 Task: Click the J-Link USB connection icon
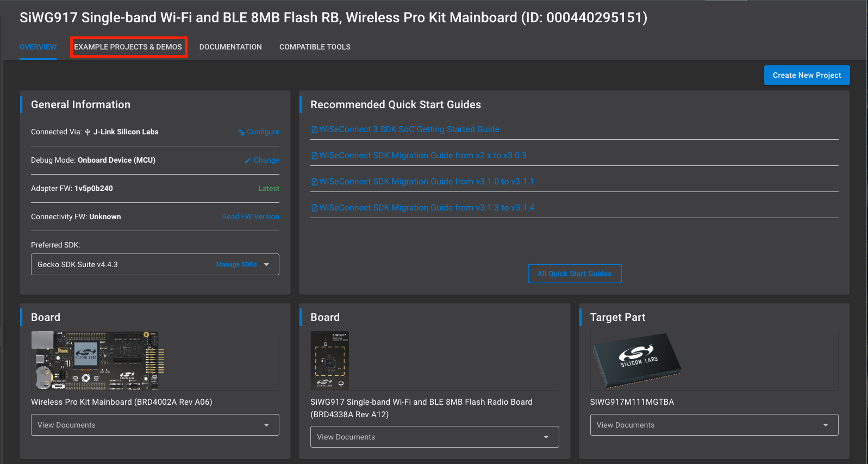[x=88, y=132]
